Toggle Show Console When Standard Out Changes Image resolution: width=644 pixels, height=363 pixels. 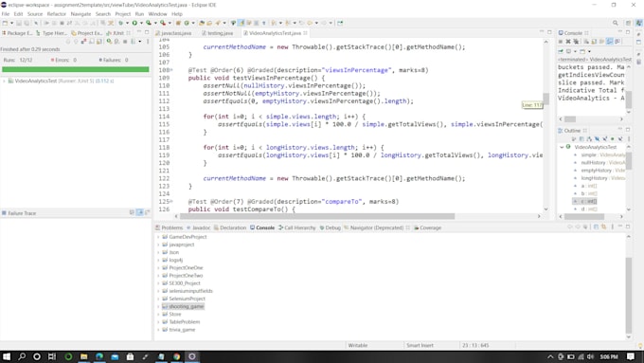[610, 42]
